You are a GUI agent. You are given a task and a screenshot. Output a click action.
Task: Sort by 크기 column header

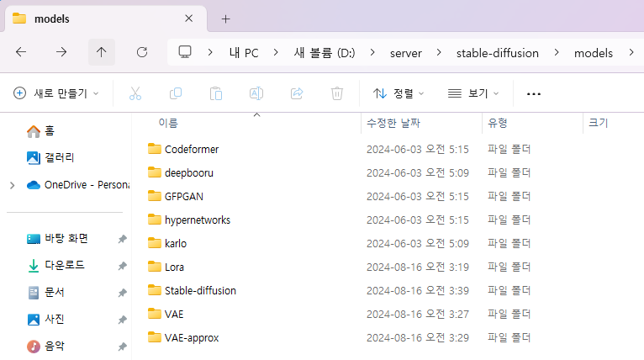click(598, 123)
